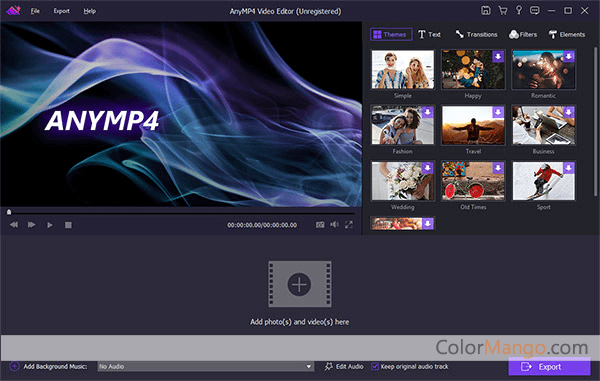Click the save project icon
Screen dimensions: 600x381
point(486,11)
